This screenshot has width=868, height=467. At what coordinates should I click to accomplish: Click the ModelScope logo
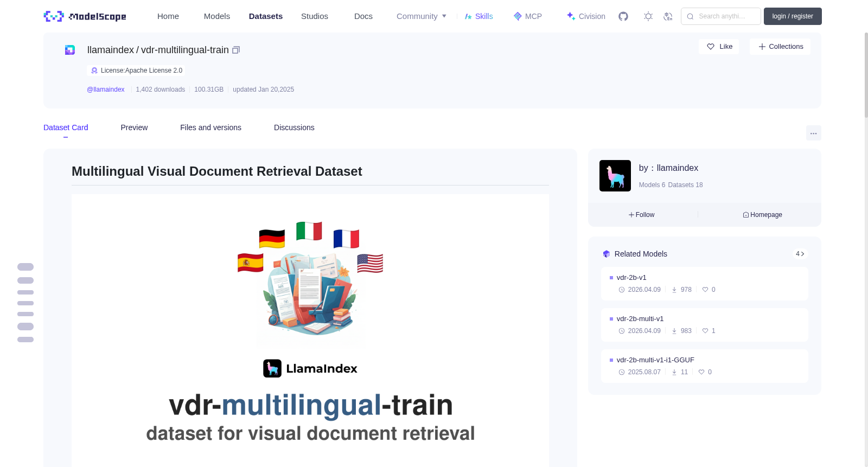[85, 16]
